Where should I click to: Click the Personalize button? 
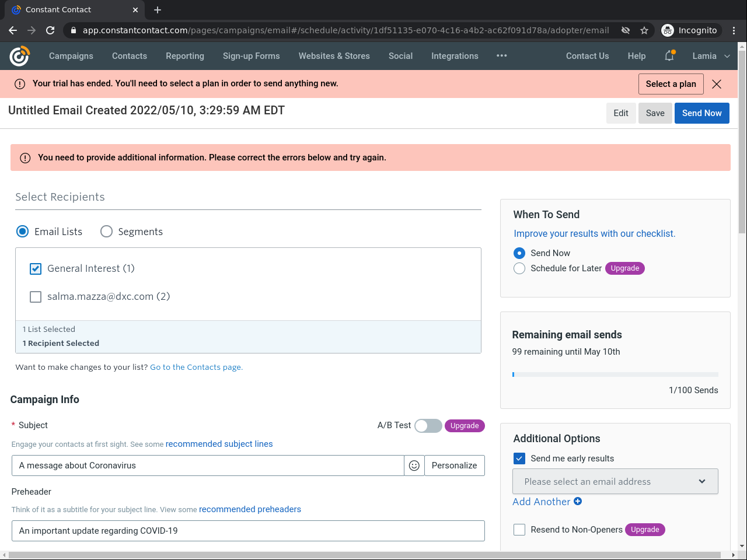click(x=455, y=466)
